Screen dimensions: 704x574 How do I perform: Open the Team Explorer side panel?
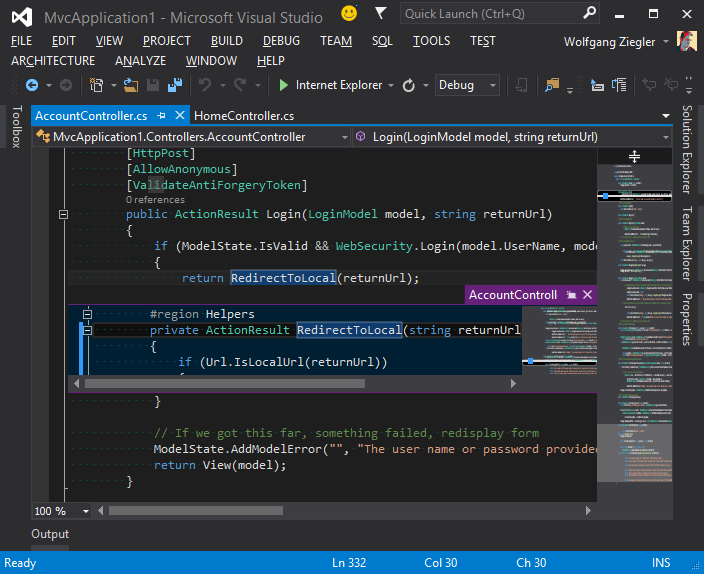(x=686, y=244)
